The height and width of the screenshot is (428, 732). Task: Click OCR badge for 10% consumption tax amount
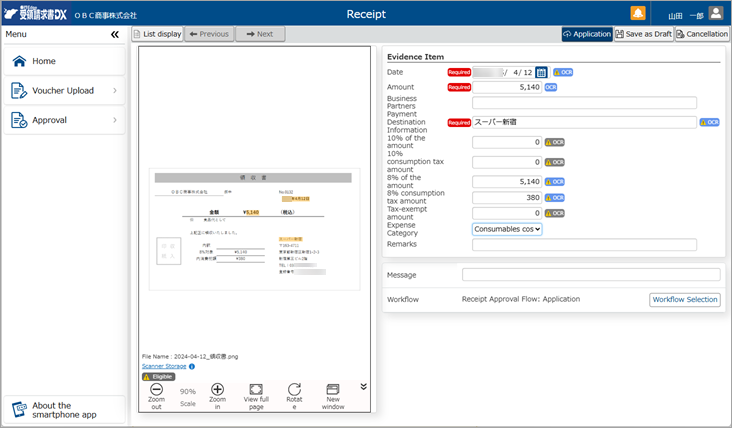tap(555, 162)
